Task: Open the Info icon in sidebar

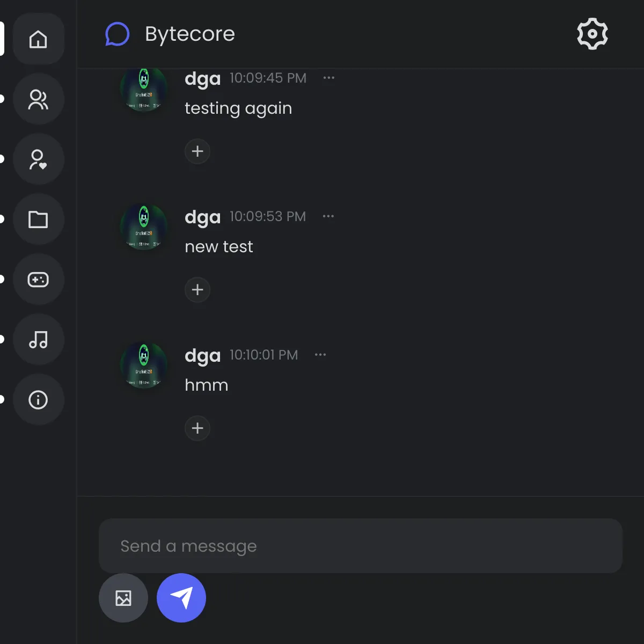Action: [38, 400]
